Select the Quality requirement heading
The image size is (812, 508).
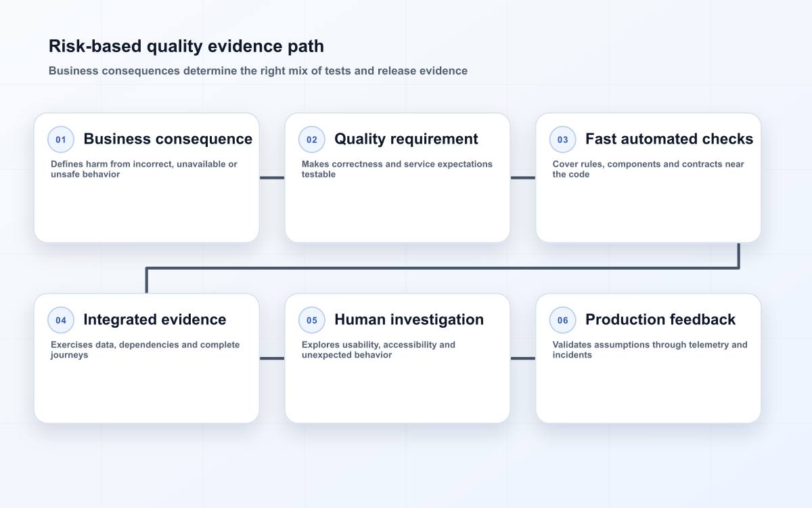click(x=406, y=139)
